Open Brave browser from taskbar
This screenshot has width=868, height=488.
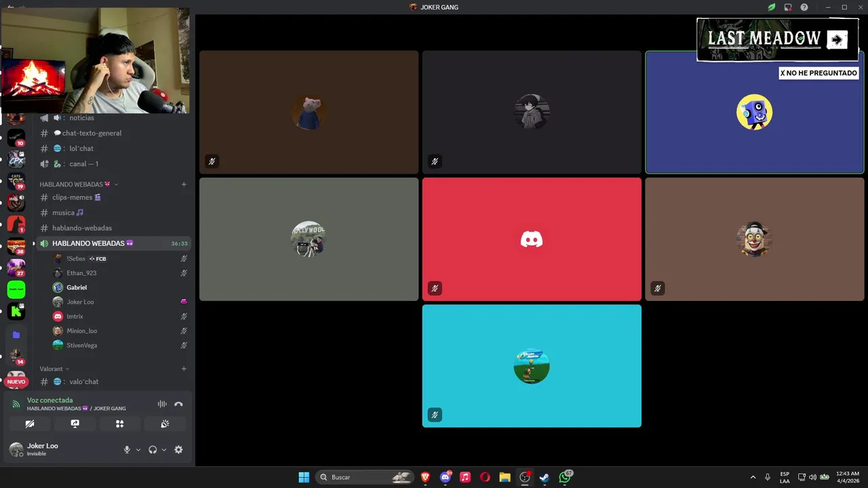click(x=426, y=477)
